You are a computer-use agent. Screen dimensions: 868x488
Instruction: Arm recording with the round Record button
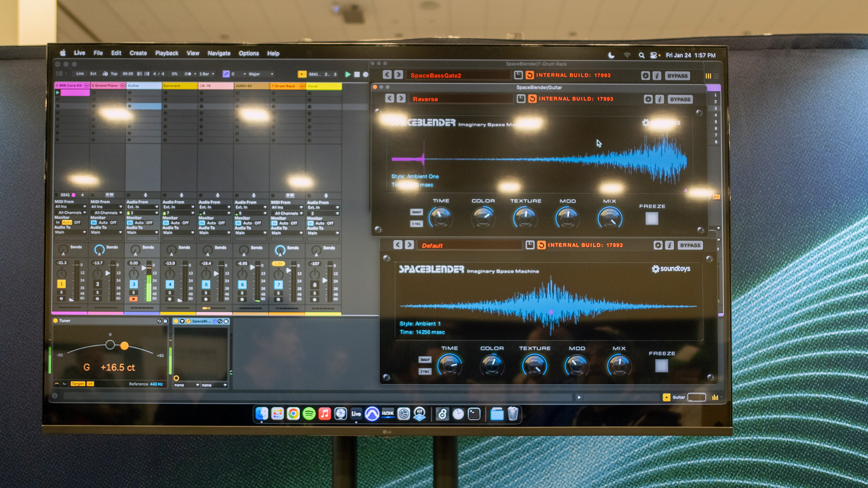point(366,74)
